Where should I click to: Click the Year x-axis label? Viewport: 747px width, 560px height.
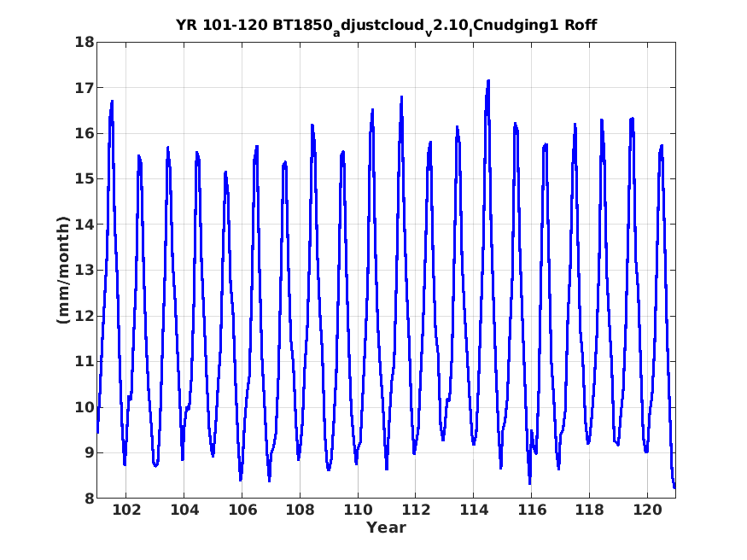pos(386,528)
